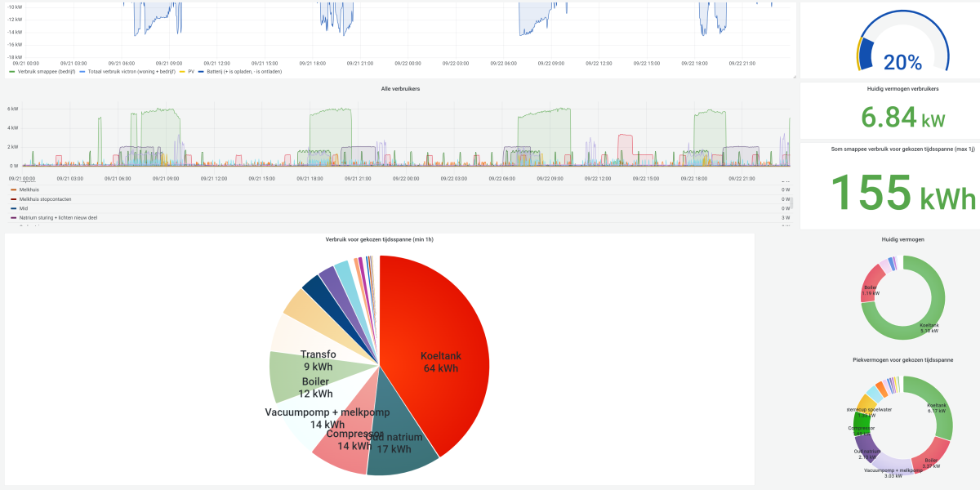Click the color marker beside 'Melkhuis stopcontacten'
Viewport: 980px width, 490px height.
pos(12,198)
